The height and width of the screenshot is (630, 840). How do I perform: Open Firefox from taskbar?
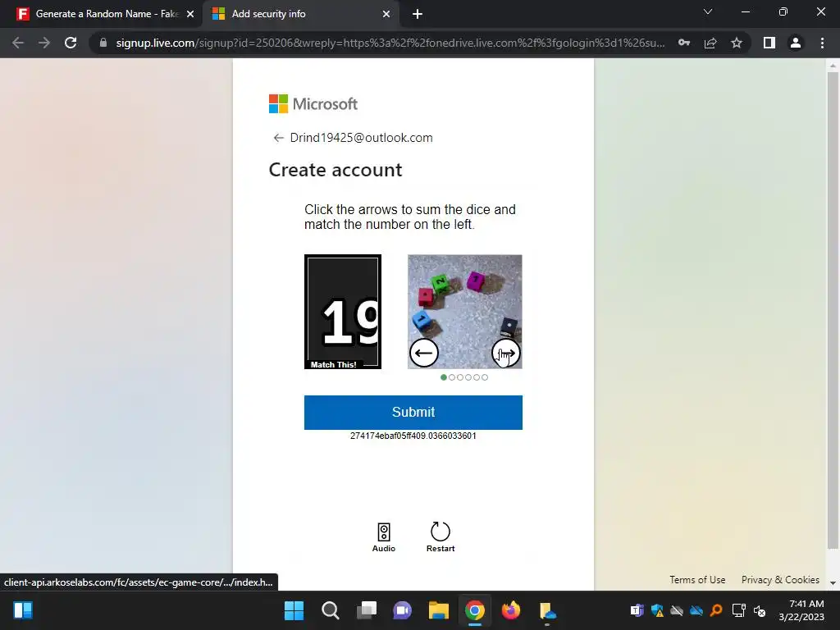[x=510, y=610]
